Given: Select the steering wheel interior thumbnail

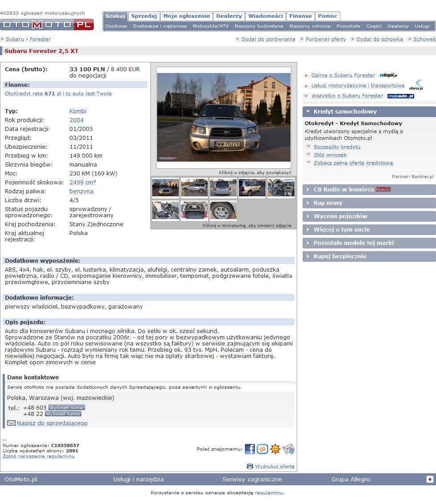Looking at the screenshot, I should click(x=281, y=188).
